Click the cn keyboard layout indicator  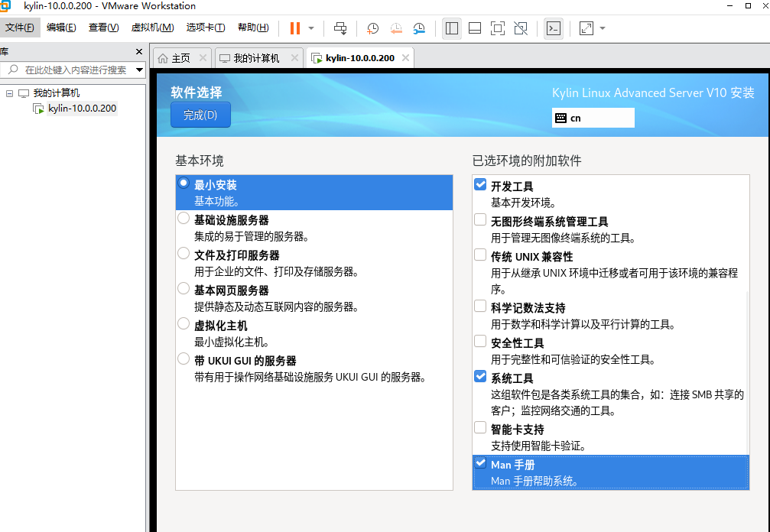(593, 118)
